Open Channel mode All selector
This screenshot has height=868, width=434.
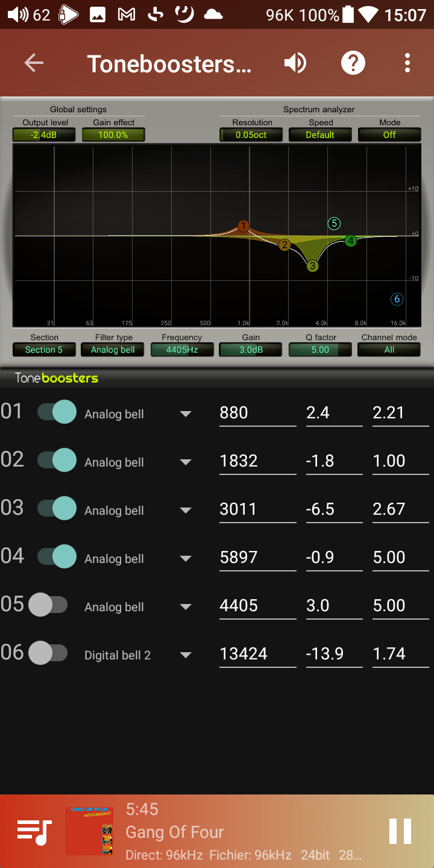tap(389, 350)
